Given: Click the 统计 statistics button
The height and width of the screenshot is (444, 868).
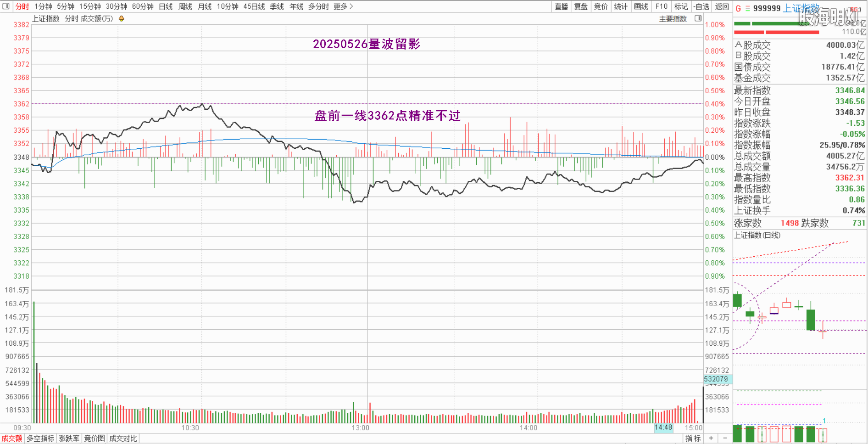Looking at the screenshot, I should 621,6.
